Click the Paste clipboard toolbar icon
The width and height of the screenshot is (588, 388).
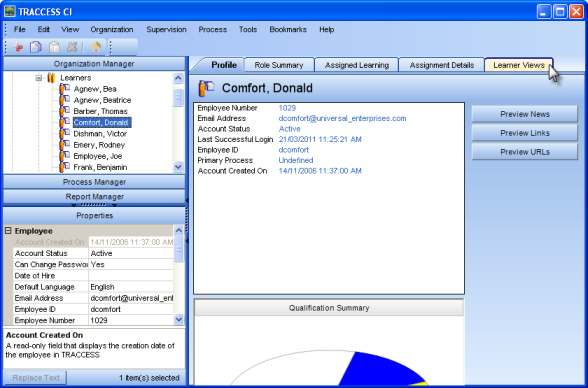(54, 47)
